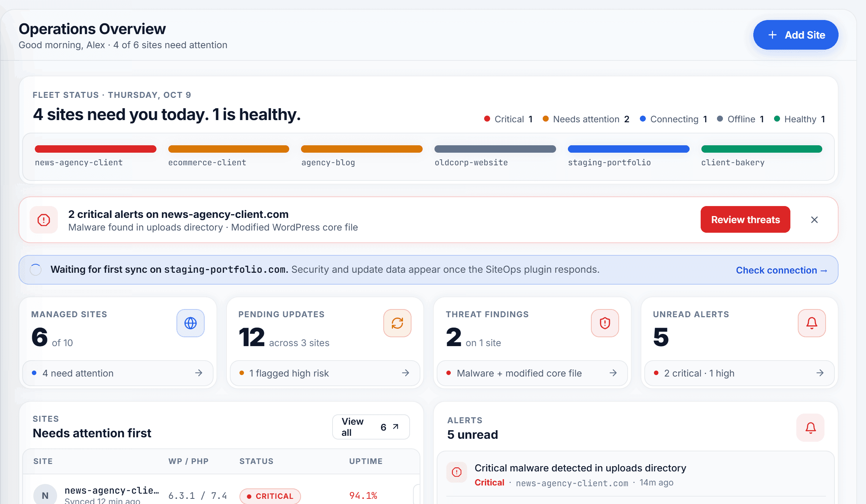
Task: Select the green client-bakery status bar
Action: point(762,149)
